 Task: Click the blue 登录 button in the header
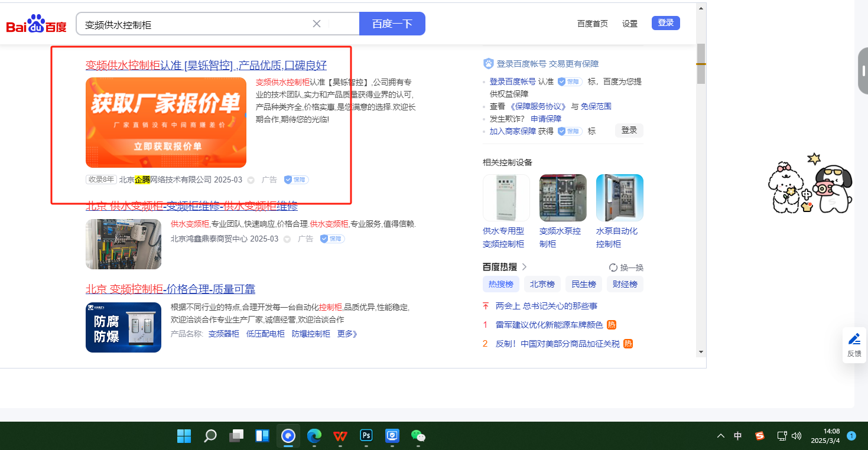666,23
